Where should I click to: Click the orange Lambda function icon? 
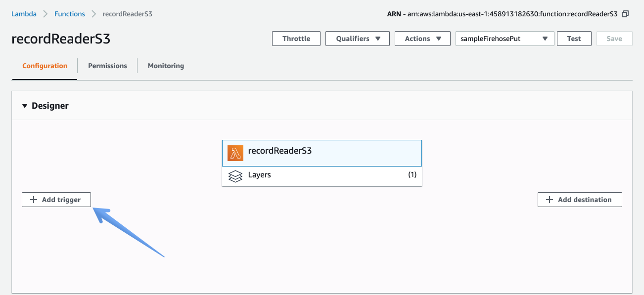coord(235,153)
